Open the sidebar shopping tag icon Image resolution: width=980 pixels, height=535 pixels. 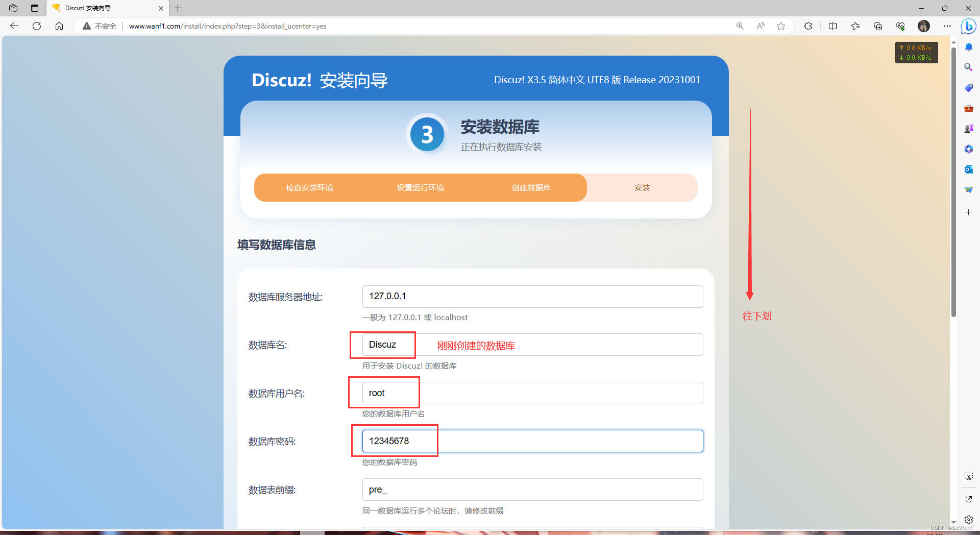pyautogui.click(x=968, y=88)
